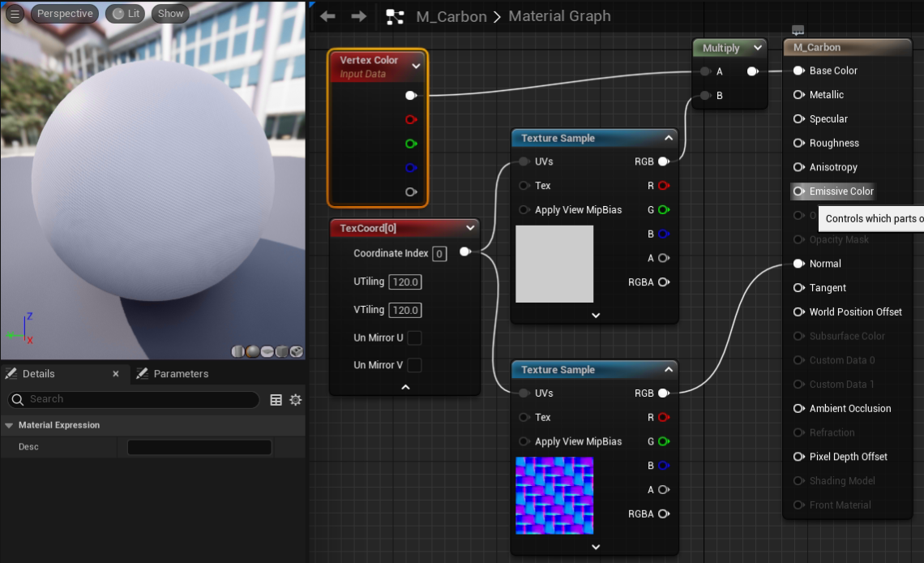Screen dimensions: 924x563
Task: Select the cylinder preview mesh icon
Action: coord(237,351)
